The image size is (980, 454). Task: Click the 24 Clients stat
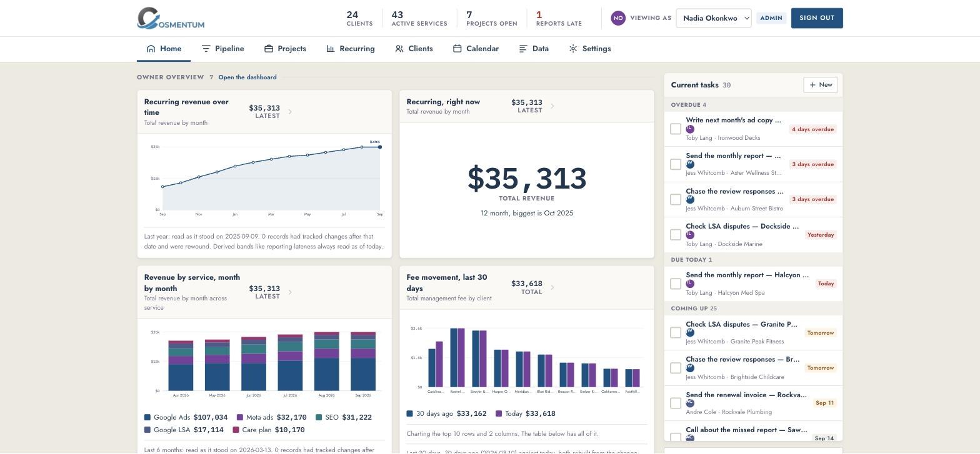(359, 18)
